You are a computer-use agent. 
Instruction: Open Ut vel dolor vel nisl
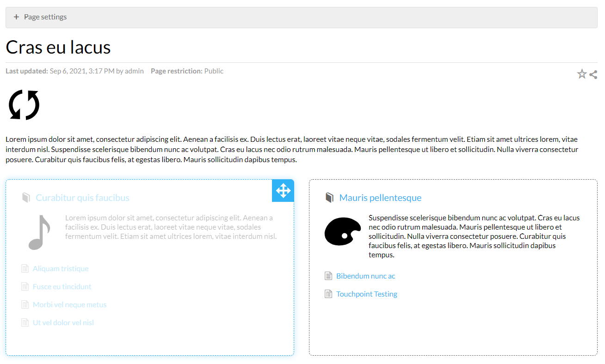click(63, 322)
